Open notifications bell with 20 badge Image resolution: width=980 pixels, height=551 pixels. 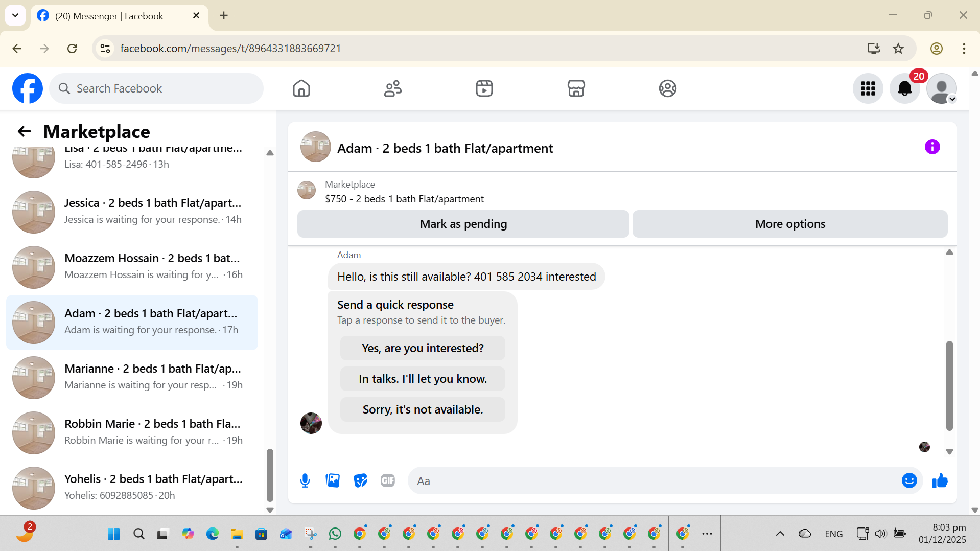tap(905, 88)
